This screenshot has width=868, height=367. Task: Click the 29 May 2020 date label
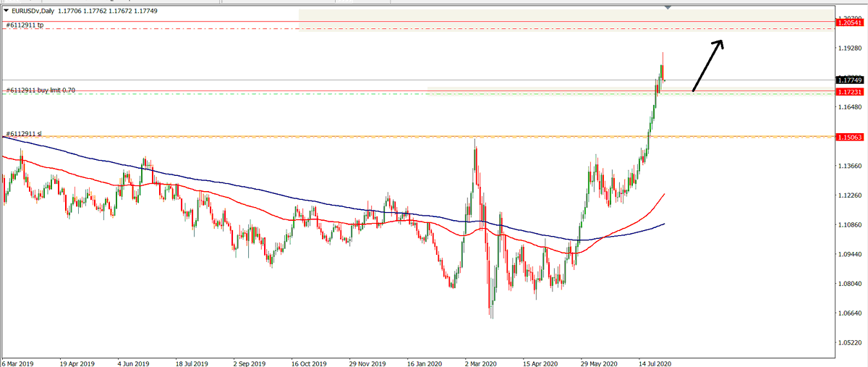point(600,363)
